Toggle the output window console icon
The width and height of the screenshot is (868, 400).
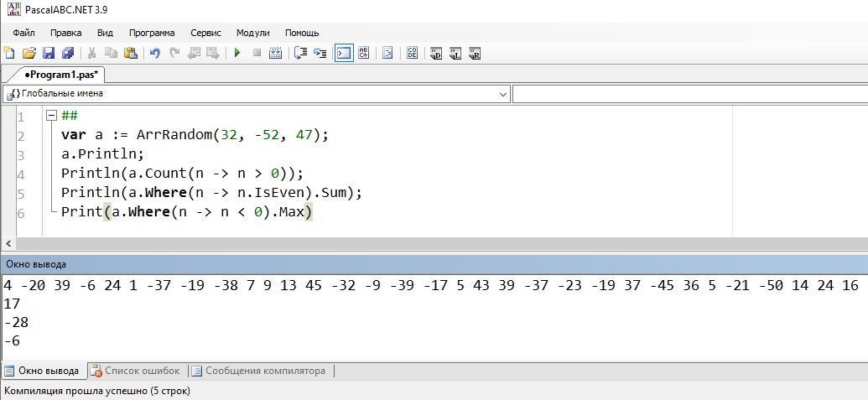pos(344,53)
